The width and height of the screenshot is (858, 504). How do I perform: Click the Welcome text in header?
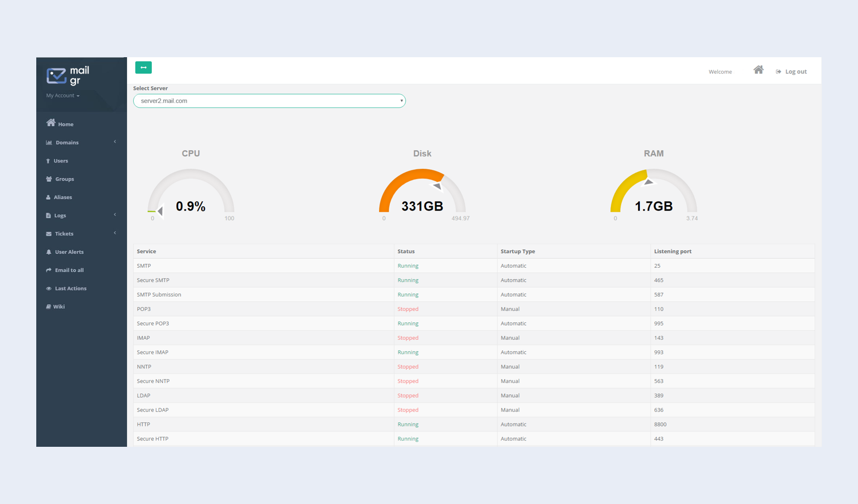click(x=720, y=72)
